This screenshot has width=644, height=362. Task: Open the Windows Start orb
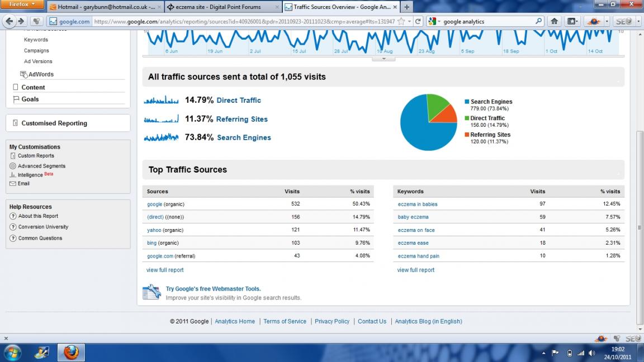pyautogui.click(x=12, y=353)
